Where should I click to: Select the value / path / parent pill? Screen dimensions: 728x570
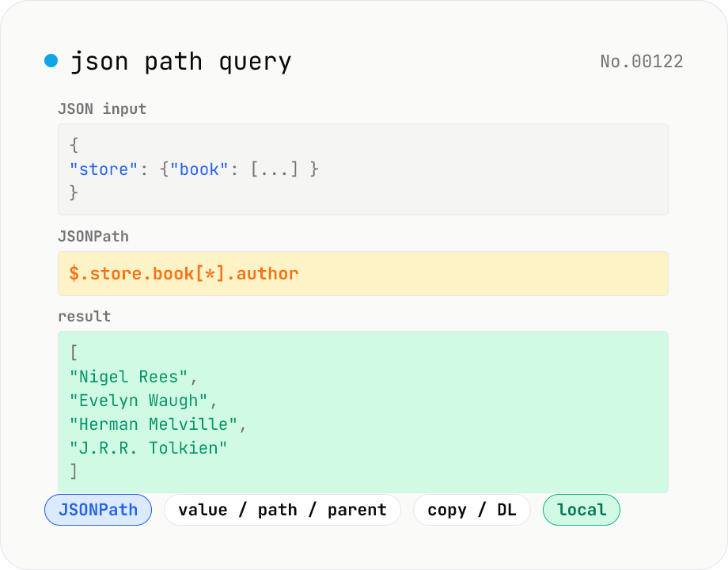tap(282, 510)
